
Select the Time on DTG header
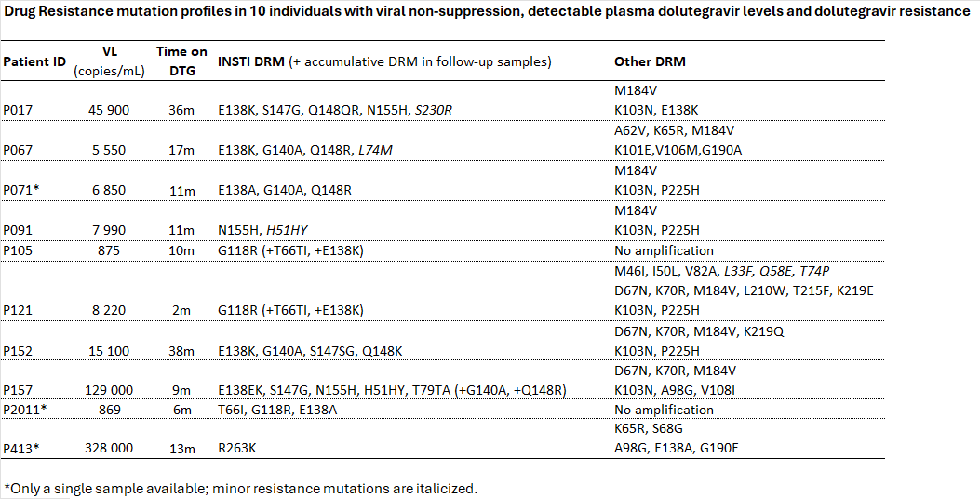pos(181,61)
